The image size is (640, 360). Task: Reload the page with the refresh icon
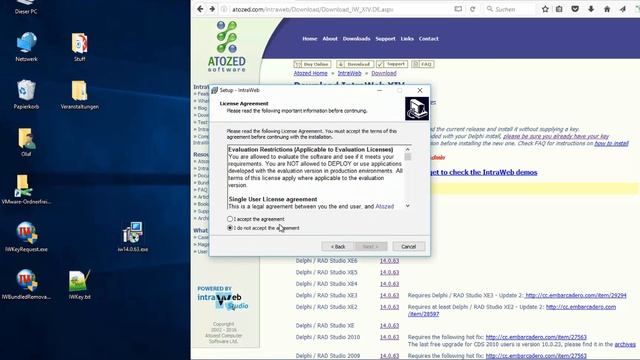[473, 9]
